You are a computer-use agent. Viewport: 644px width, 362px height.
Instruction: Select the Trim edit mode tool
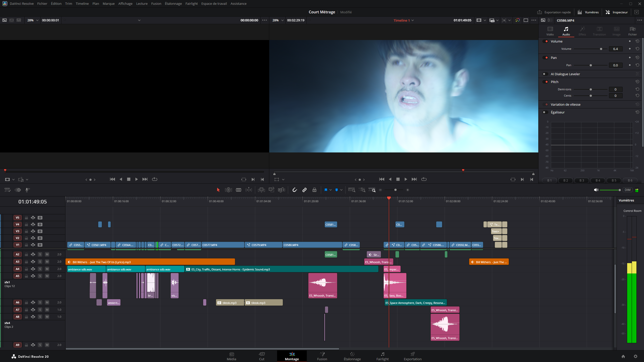(228, 190)
